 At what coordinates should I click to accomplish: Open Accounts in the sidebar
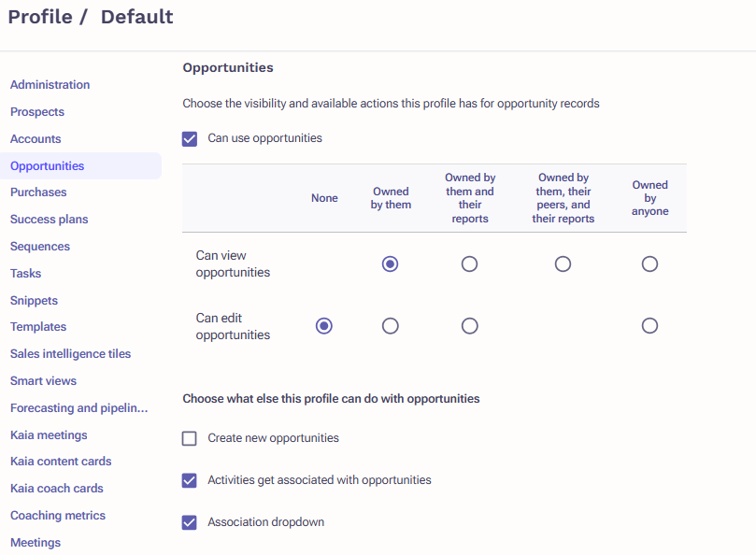[x=36, y=139]
